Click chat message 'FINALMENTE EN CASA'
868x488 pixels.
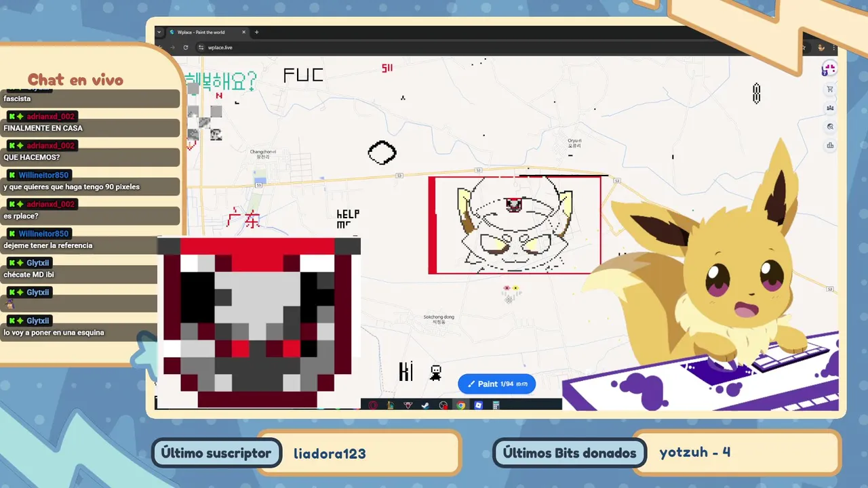click(x=90, y=128)
